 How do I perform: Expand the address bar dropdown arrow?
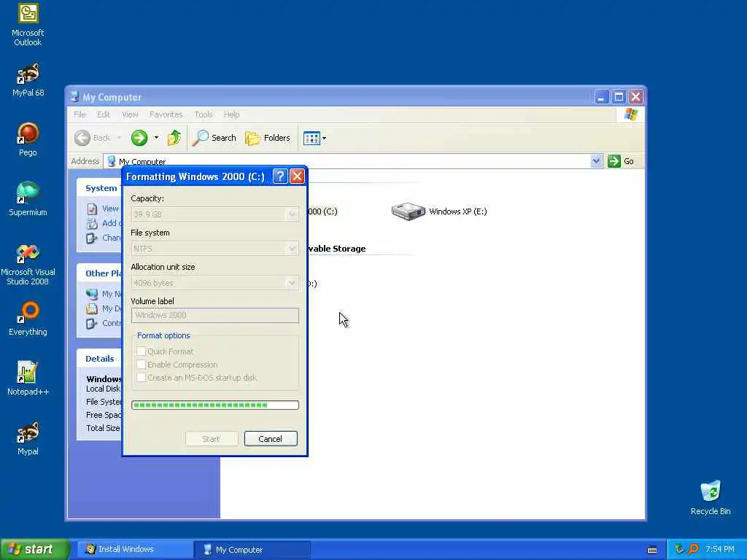[x=596, y=161]
